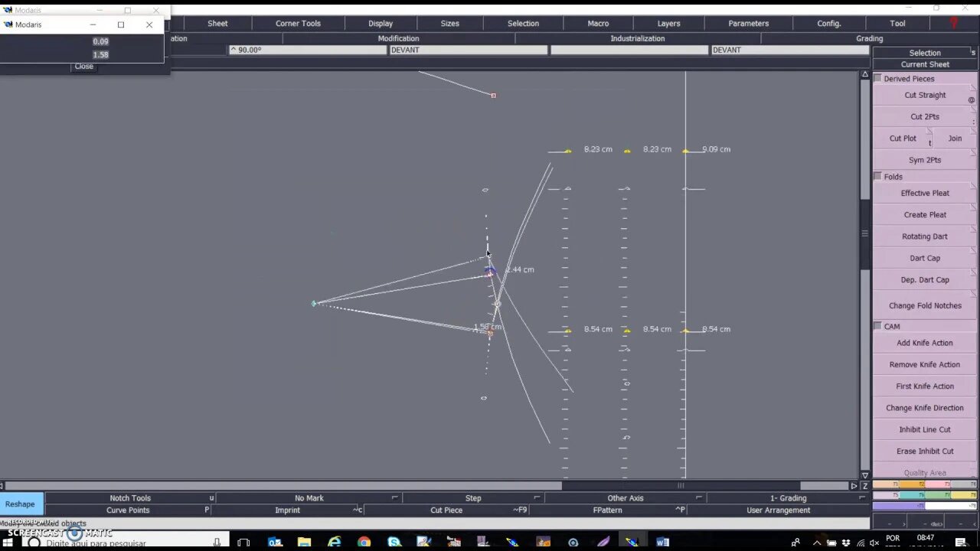Toggle the Folds section checkbox
980x551 pixels.
coord(877,176)
